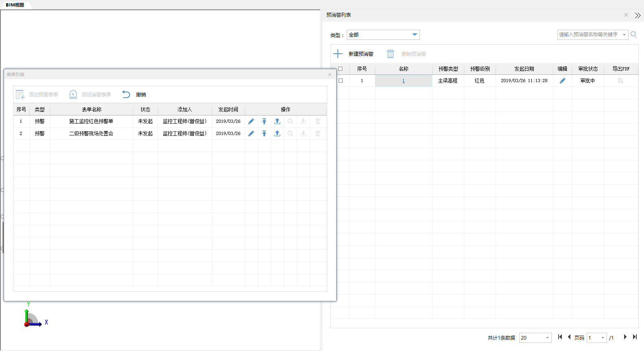Edit the 二级预警现场处置会 form with pencil

point(251,133)
